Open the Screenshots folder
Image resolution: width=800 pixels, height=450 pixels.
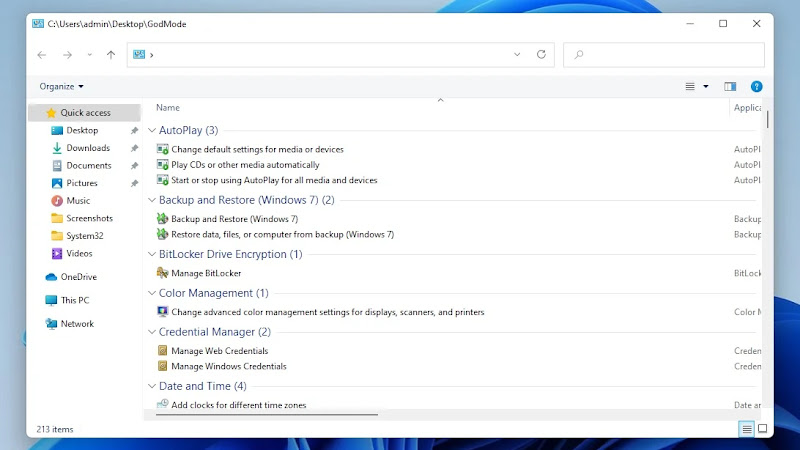click(89, 218)
